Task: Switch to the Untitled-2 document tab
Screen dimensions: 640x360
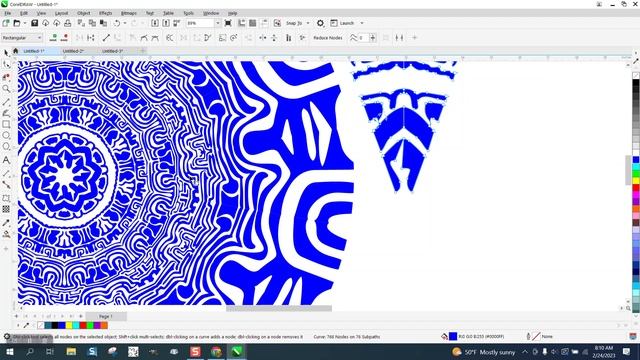Action: 73,51
